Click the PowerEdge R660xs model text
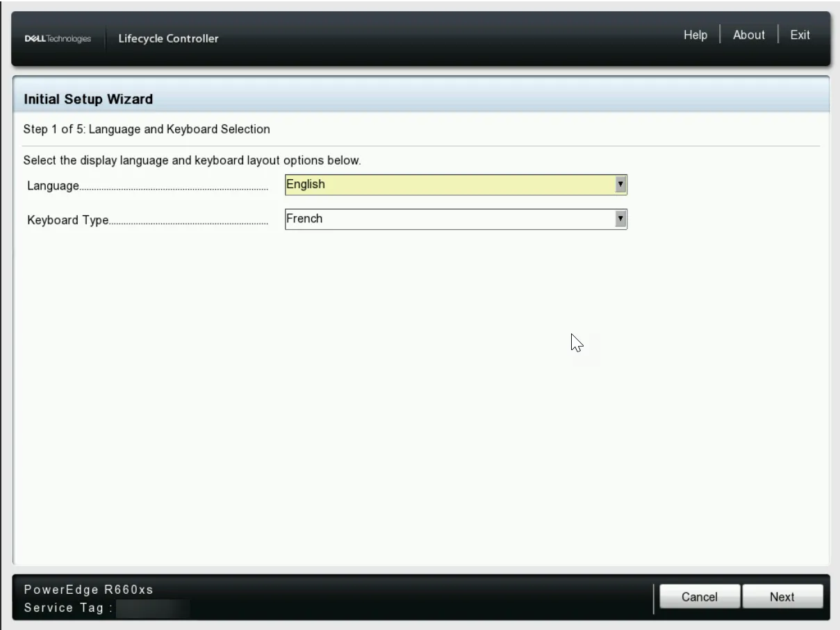The width and height of the screenshot is (840, 630). click(89, 590)
